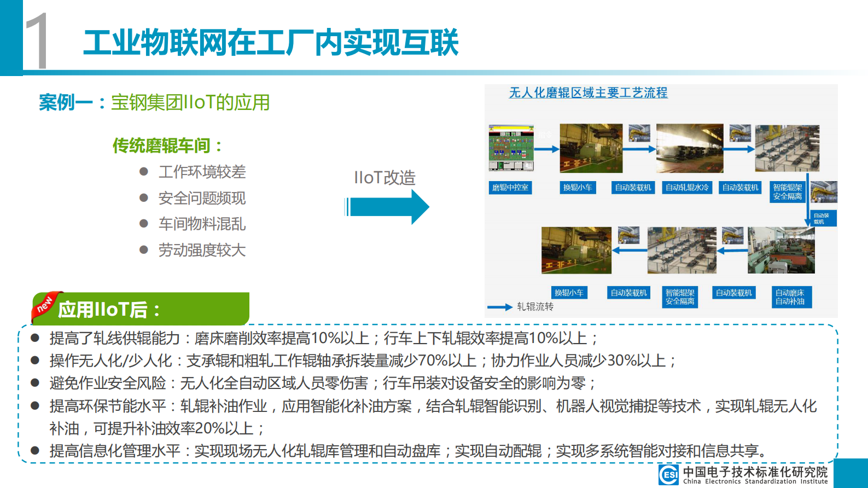Screen dimensions: 868x488
Task: Select the 车间物料混乱 bullet
Action: coord(193,224)
